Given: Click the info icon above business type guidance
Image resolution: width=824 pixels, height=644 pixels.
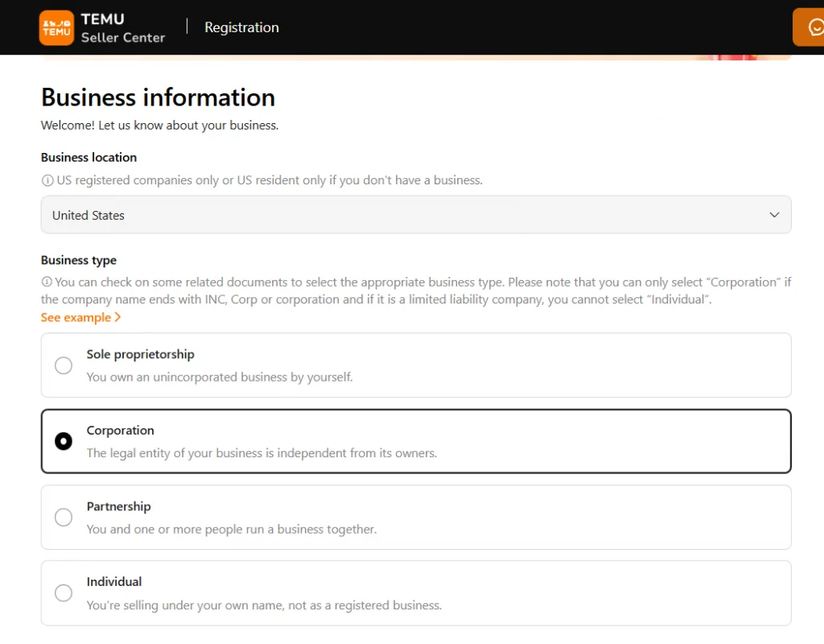Looking at the screenshot, I should 47,282.
